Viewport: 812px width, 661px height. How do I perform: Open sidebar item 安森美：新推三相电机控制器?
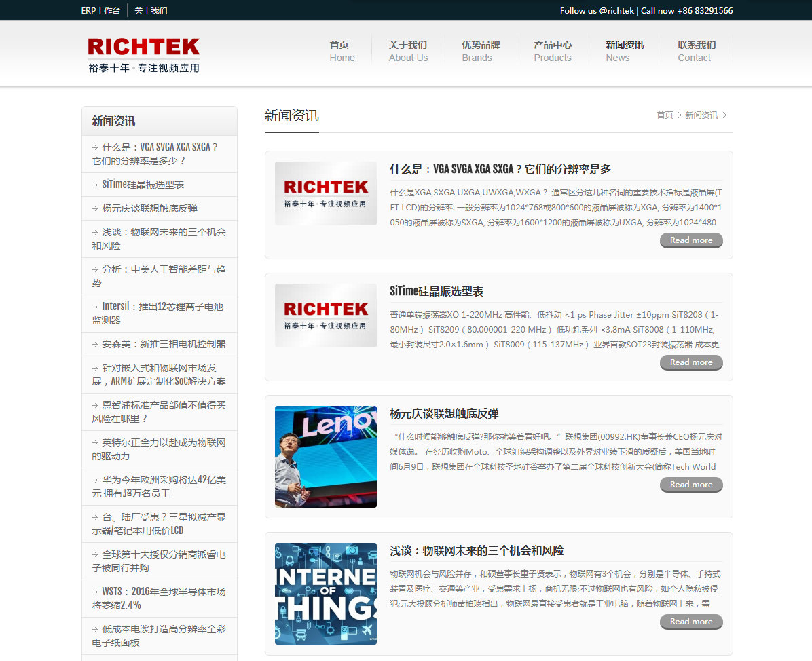(160, 343)
